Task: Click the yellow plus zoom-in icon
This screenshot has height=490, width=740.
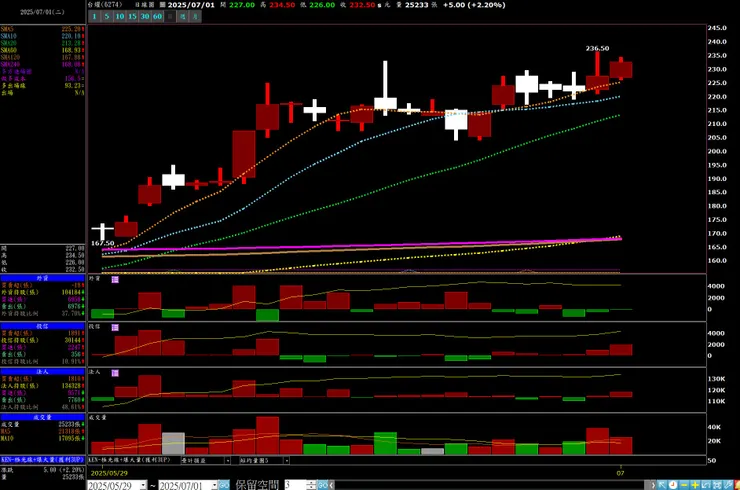Action: pos(695,485)
